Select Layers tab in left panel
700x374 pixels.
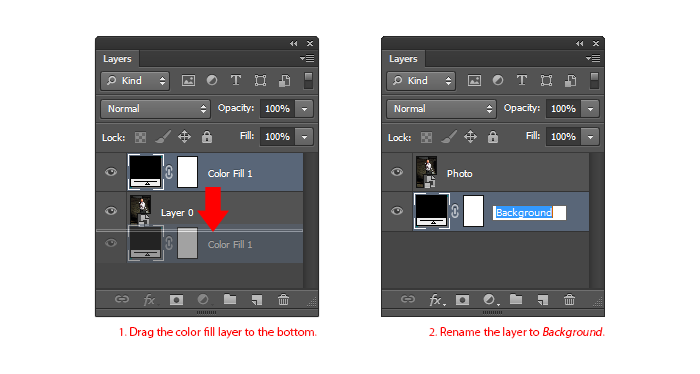[x=117, y=59]
